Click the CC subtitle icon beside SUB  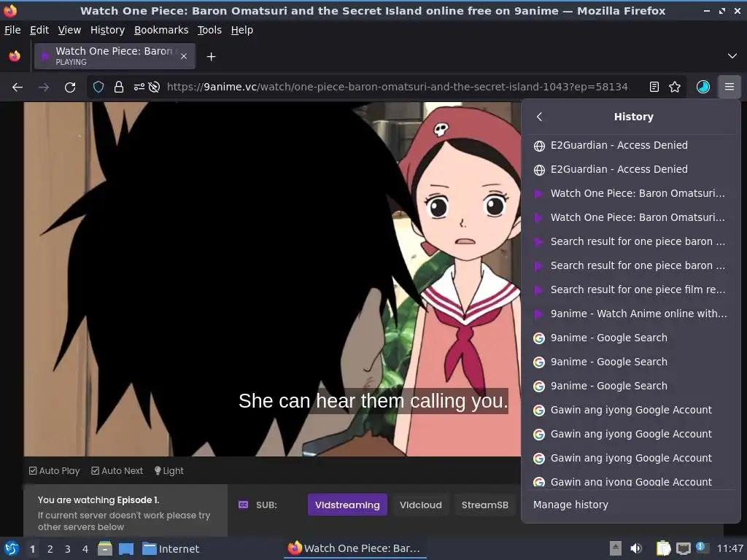click(x=243, y=505)
